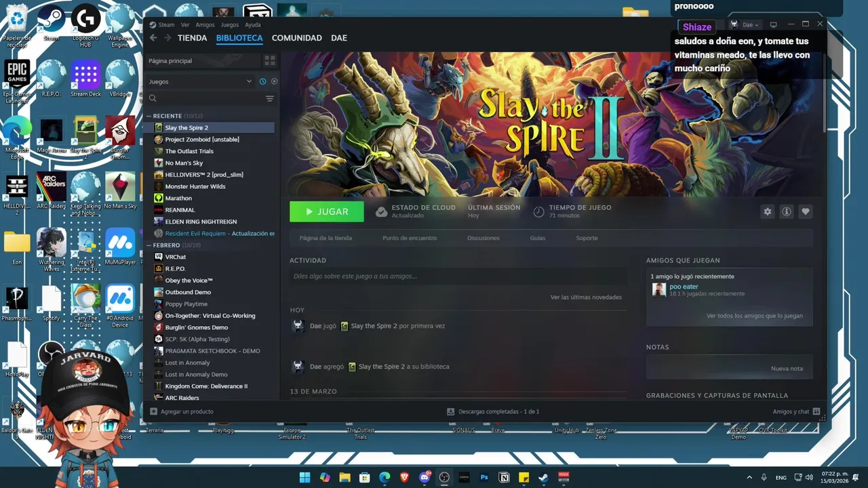
Task: Open Photoshop from the taskbar
Action: point(484,477)
